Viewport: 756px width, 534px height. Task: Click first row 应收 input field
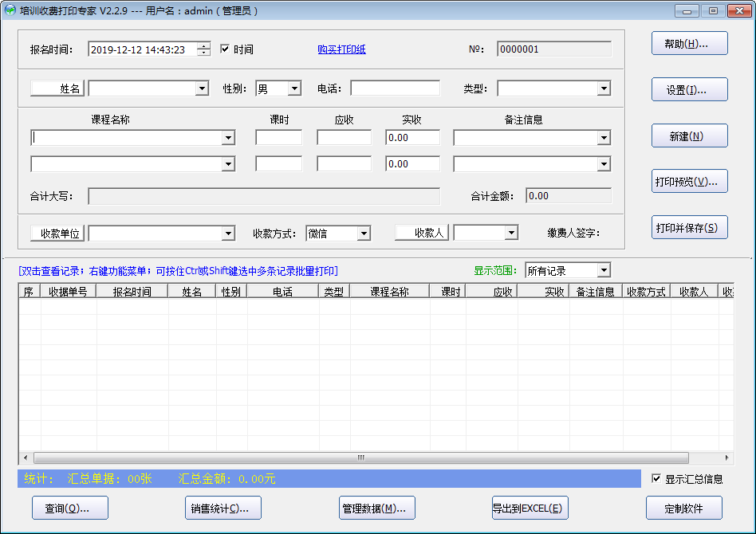tap(345, 138)
